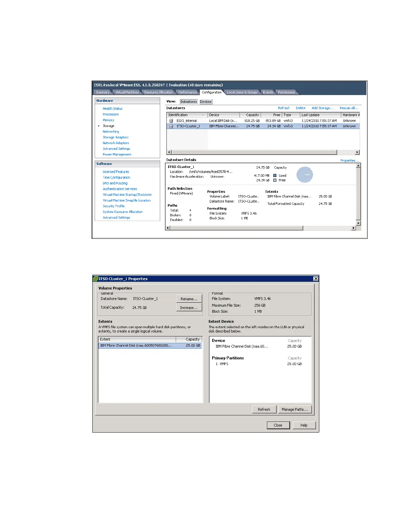Switch the view to Datastores
The height and width of the screenshot is (532, 411).
(x=189, y=101)
